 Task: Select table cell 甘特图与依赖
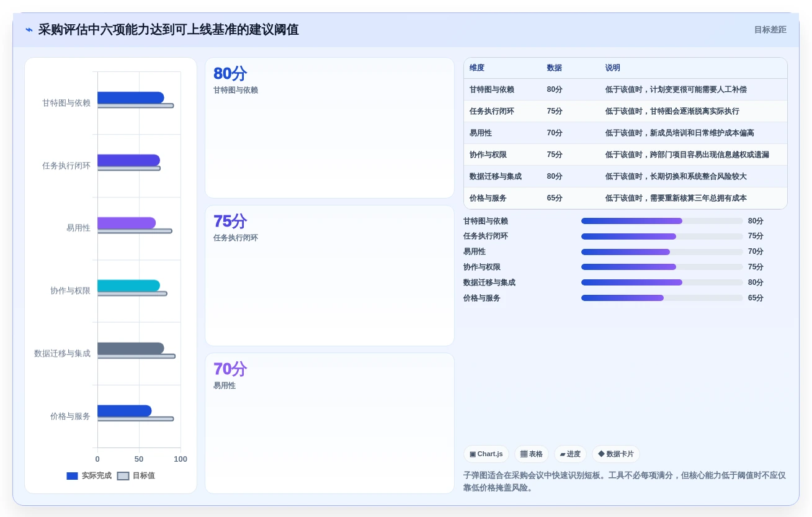(x=492, y=89)
